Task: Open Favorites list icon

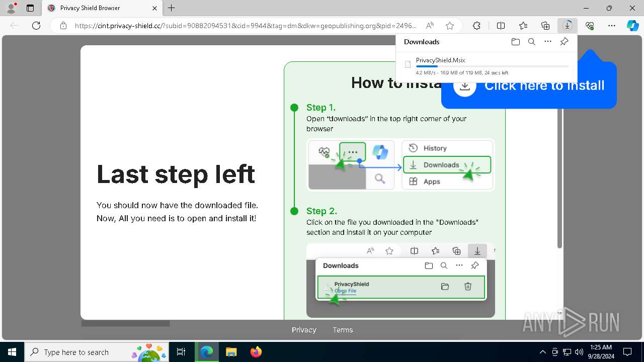Action: click(x=523, y=26)
